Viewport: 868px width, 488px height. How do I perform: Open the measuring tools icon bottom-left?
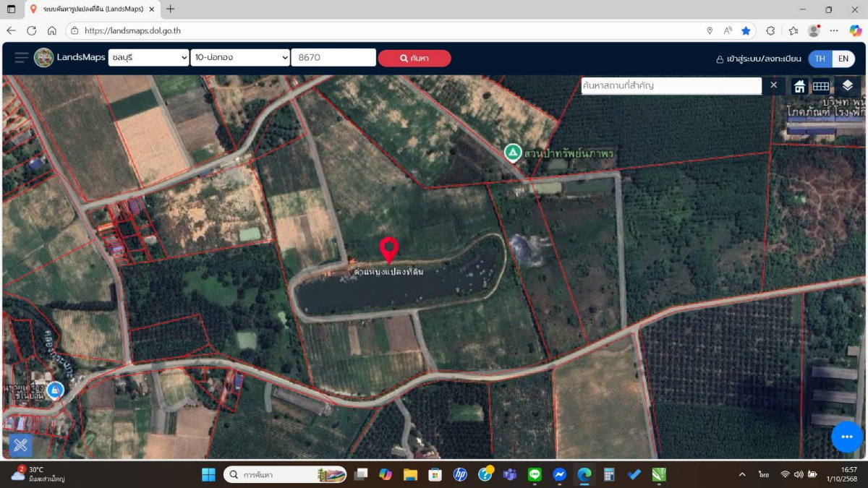pyautogui.click(x=20, y=445)
